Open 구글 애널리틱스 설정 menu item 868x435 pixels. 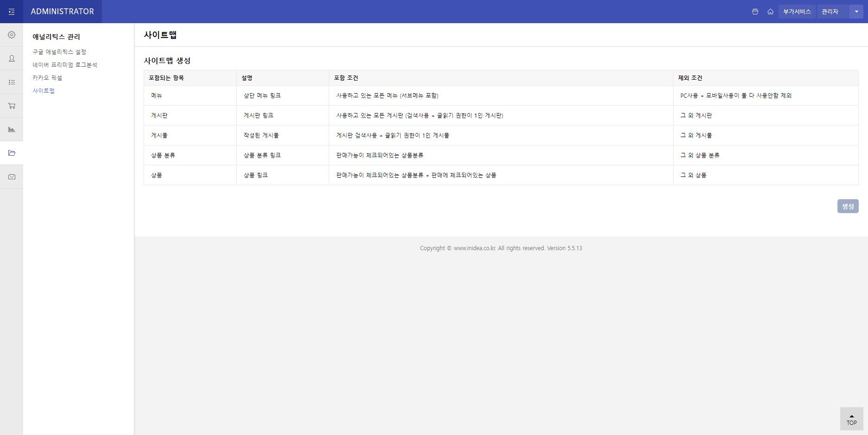click(59, 52)
